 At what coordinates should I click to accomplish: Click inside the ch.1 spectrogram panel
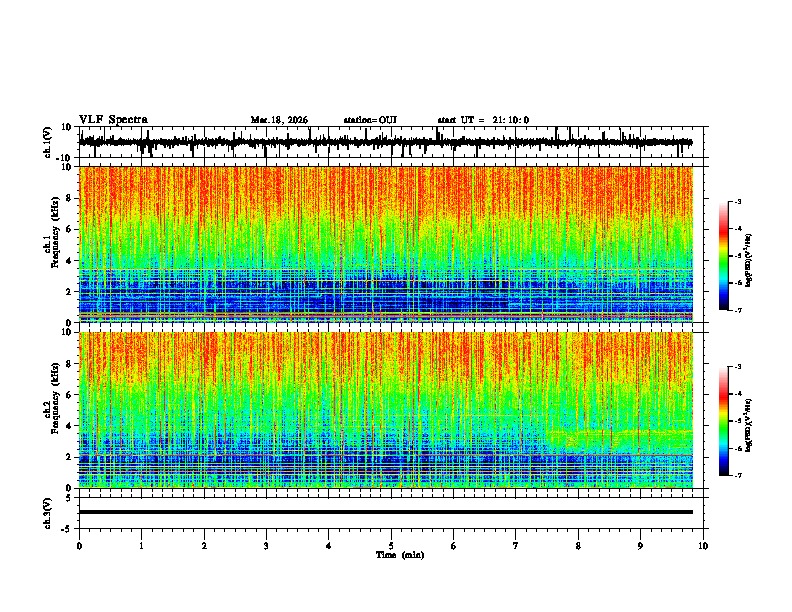(386, 244)
